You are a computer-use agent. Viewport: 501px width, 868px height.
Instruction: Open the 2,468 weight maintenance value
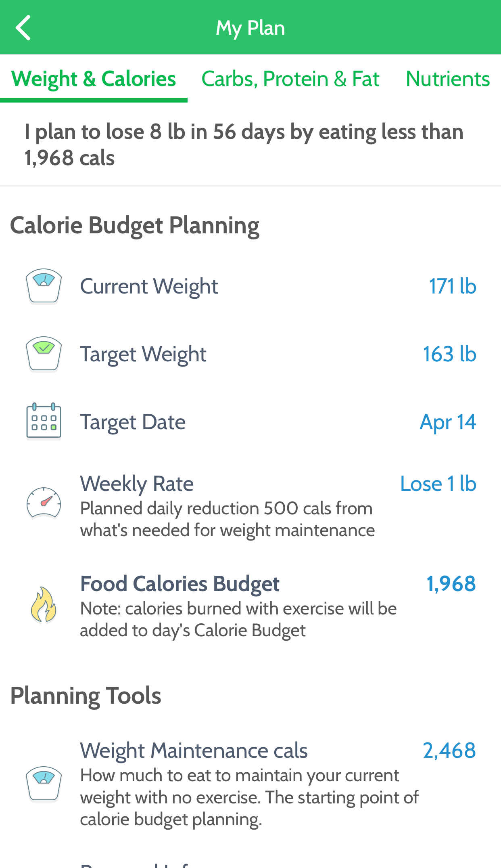pos(449,751)
